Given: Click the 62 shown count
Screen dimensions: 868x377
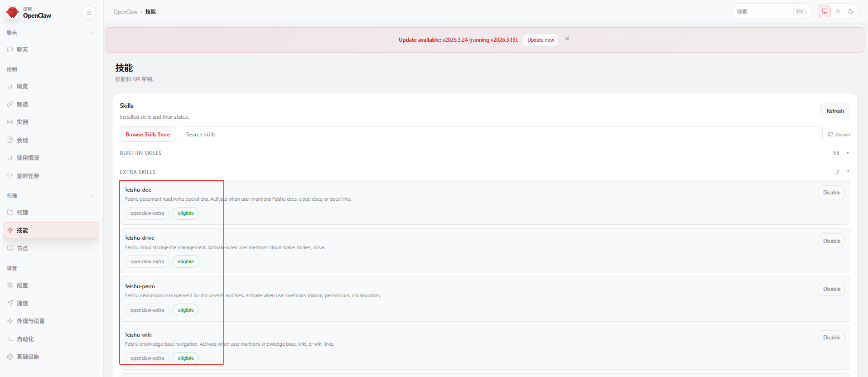Looking at the screenshot, I should pyautogui.click(x=839, y=135).
